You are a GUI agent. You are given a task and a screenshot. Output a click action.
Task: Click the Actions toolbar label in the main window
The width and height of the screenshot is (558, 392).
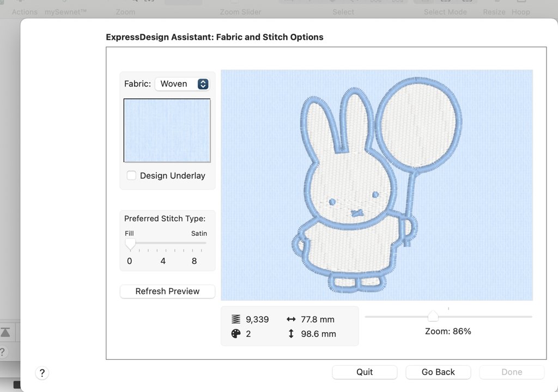tap(25, 12)
